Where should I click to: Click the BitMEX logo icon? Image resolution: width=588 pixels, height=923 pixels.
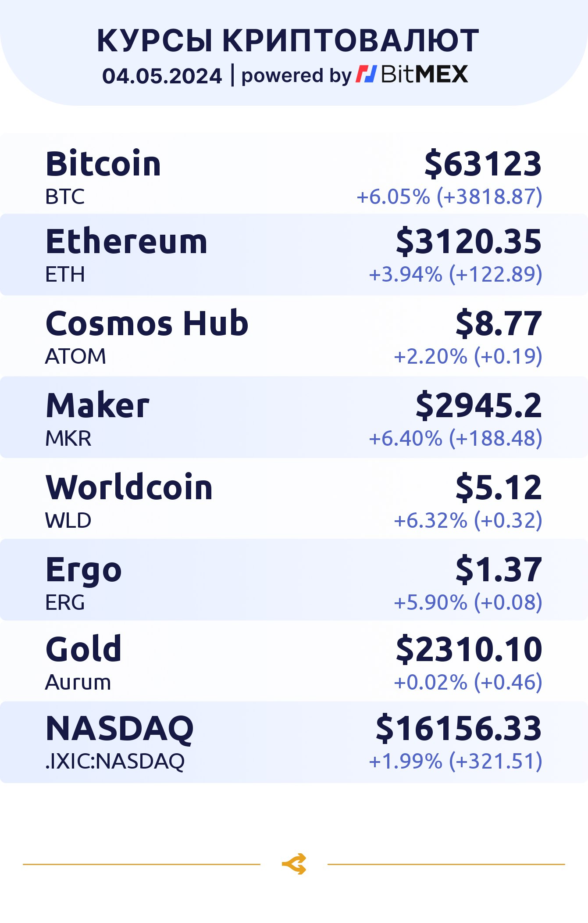[x=366, y=74]
